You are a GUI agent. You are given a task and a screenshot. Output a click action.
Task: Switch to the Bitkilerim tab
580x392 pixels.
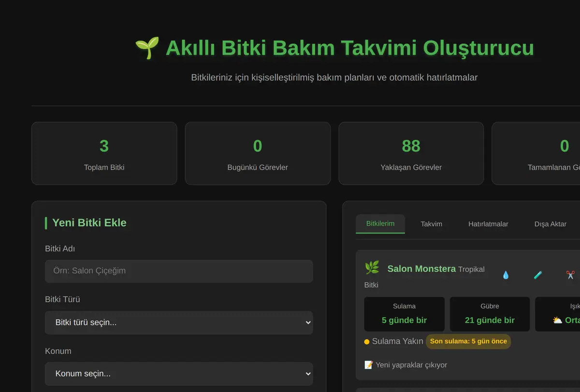pos(380,224)
